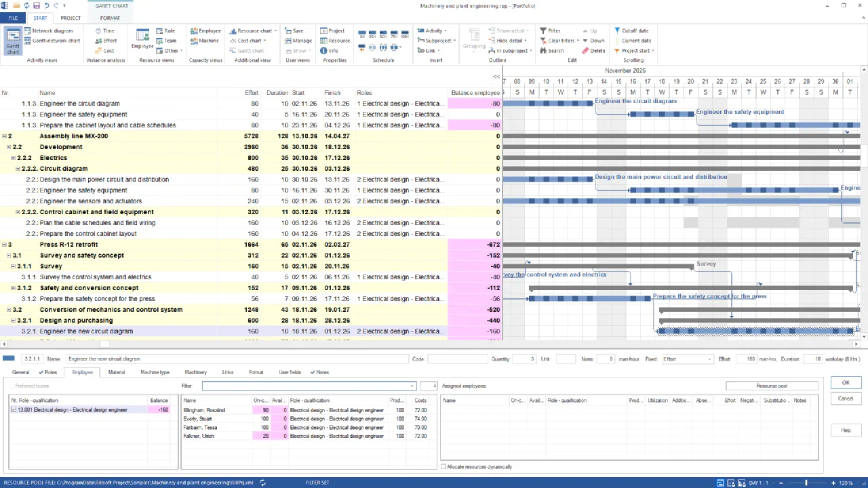Screen dimensions: 868x488
Task: Open Machine capacity view
Action: tap(204, 41)
